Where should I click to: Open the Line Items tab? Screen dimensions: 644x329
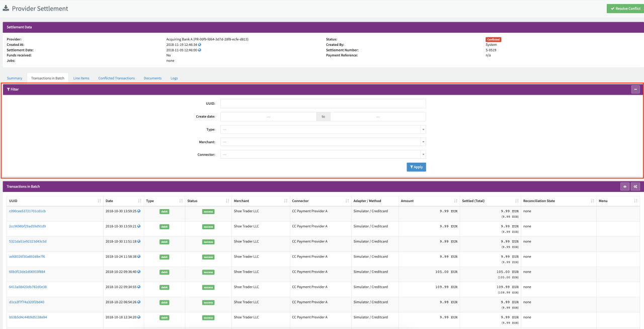point(81,78)
